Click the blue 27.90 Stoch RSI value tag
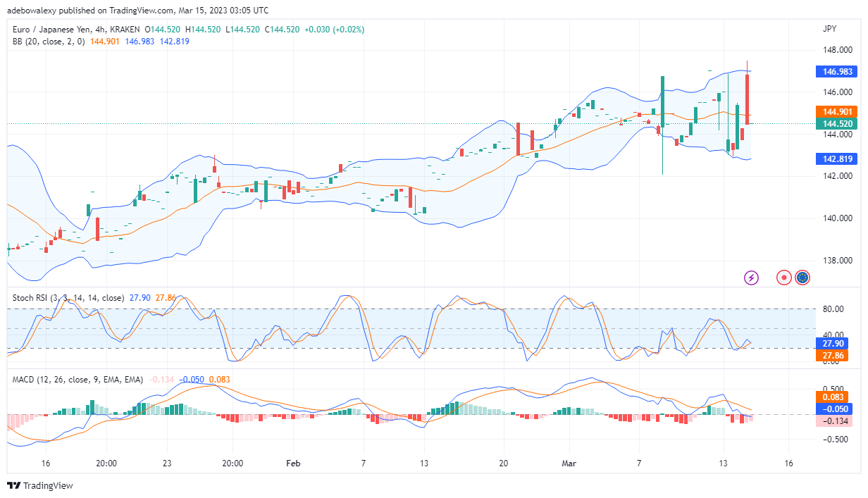The image size is (868, 498). click(x=831, y=344)
